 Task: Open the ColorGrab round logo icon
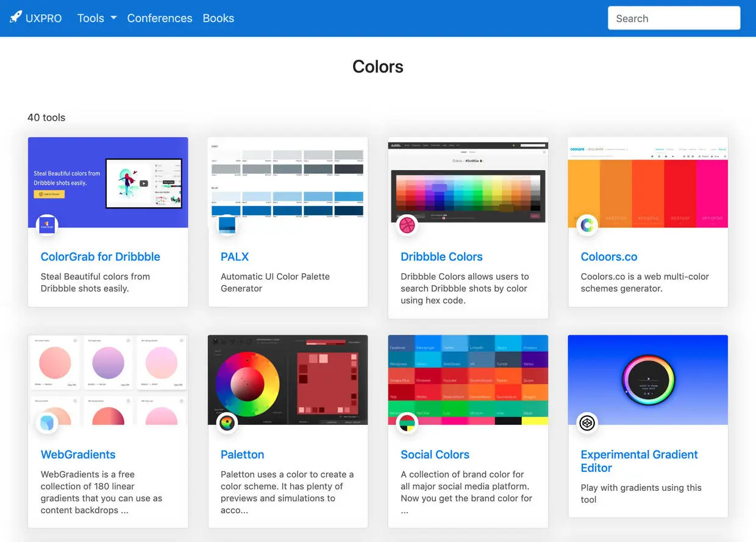pyautogui.click(x=48, y=226)
